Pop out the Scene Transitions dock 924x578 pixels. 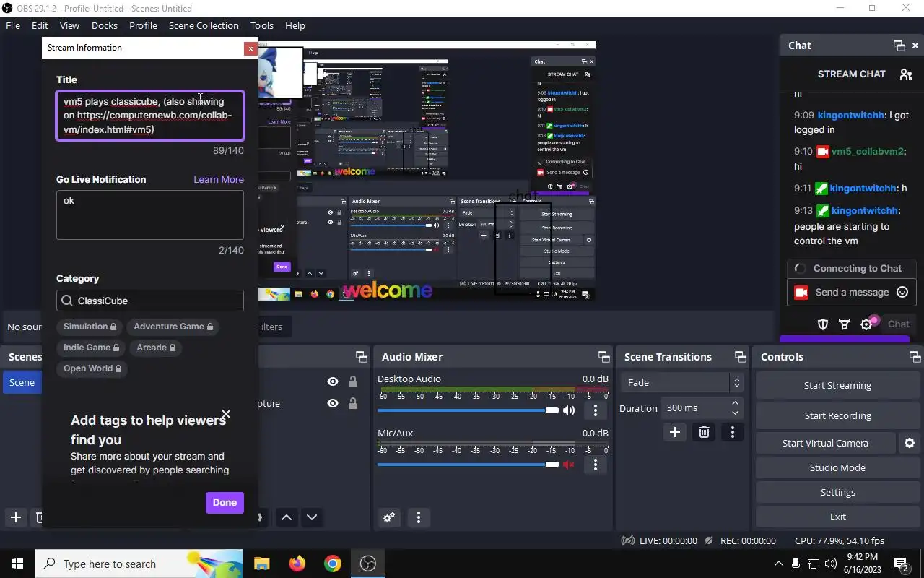click(740, 357)
